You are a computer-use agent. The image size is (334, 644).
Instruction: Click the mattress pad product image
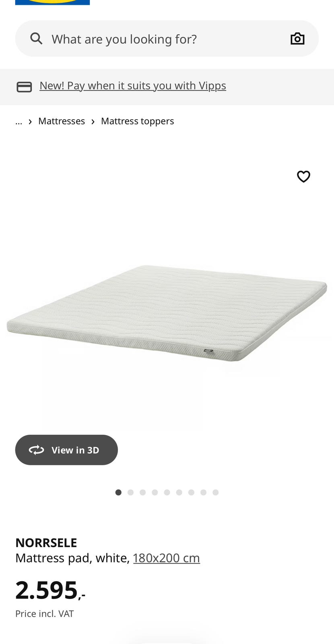[167, 313]
